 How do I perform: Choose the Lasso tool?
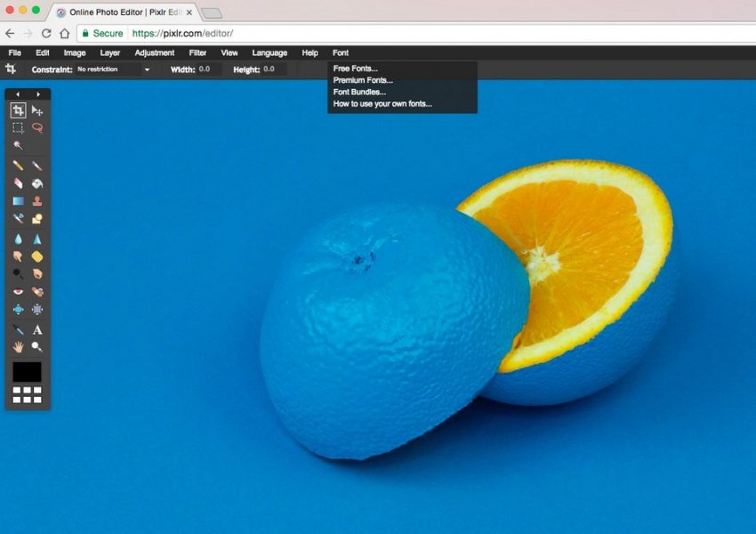coord(37,128)
